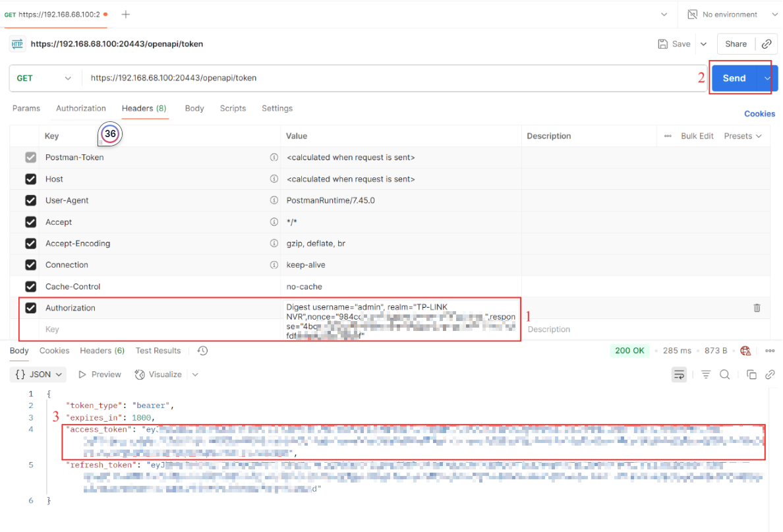Uncheck the Authorization header checkbox
The image size is (783, 532).
pos(30,308)
